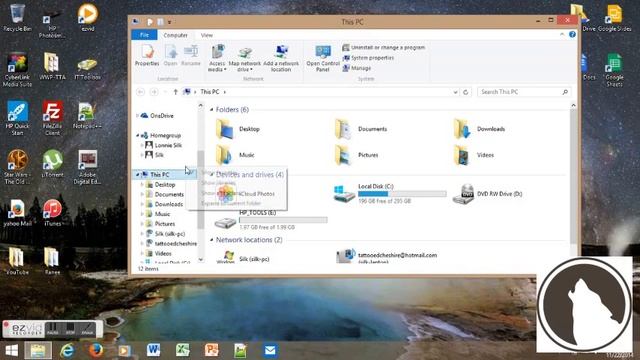Select the Documents folder in Folders
This screenshot has width=640, height=360.
[x=361, y=129]
